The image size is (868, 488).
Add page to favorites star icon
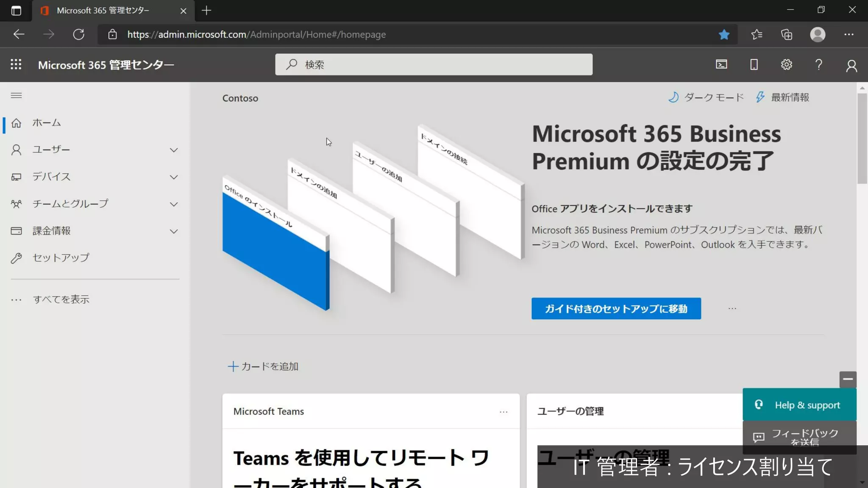(724, 34)
